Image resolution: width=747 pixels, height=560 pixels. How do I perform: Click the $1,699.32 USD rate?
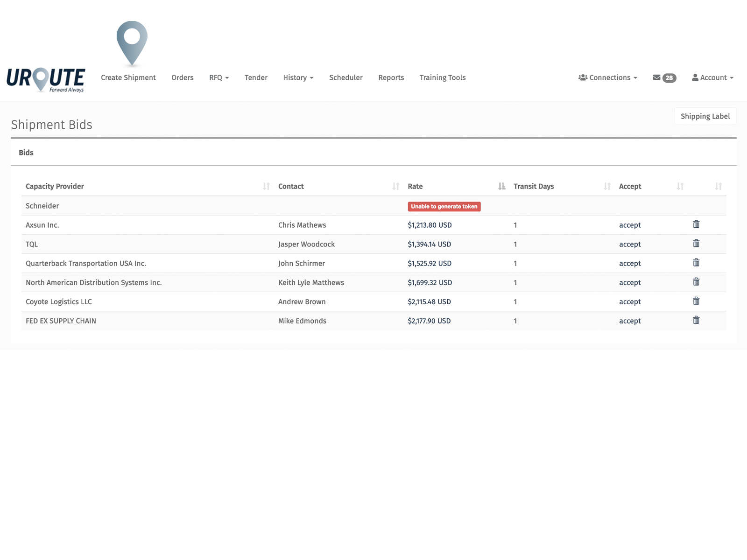click(430, 282)
